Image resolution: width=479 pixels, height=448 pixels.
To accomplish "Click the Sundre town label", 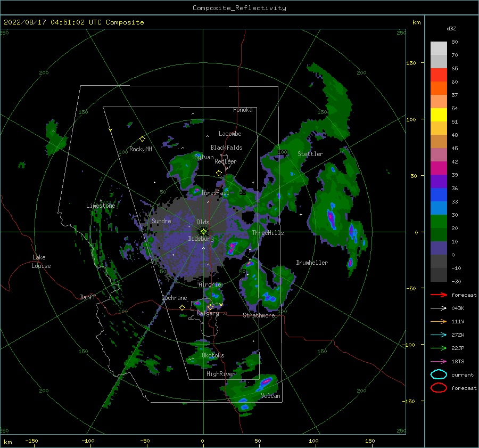I will pos(161,221).
